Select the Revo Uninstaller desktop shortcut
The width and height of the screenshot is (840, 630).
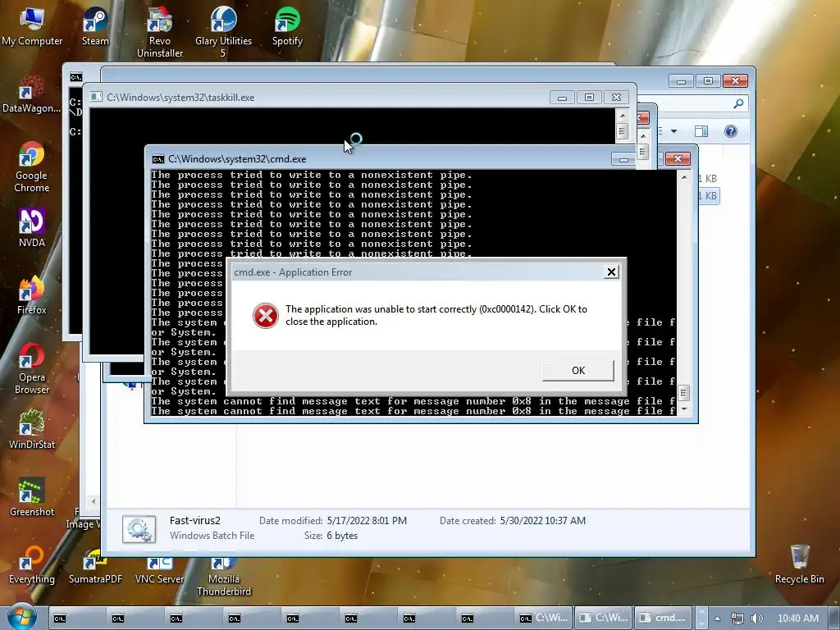tap(160, 32)
